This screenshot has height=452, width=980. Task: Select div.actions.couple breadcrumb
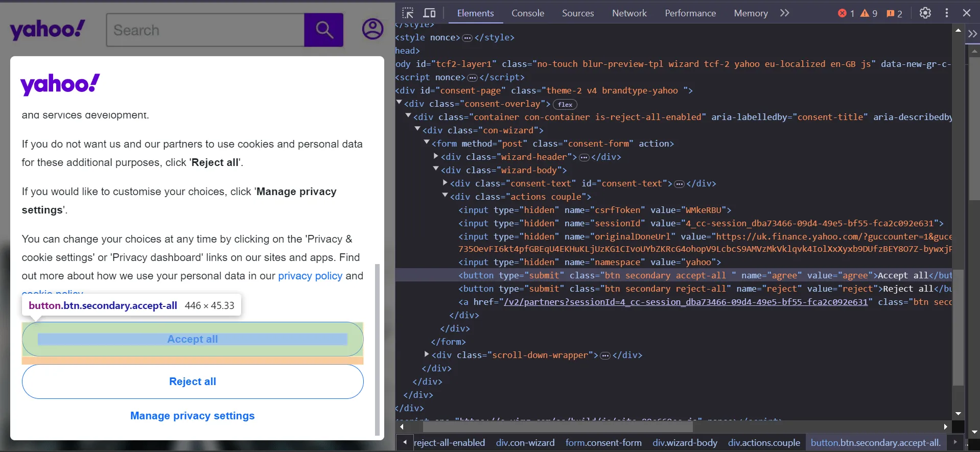tap(764, 443)
